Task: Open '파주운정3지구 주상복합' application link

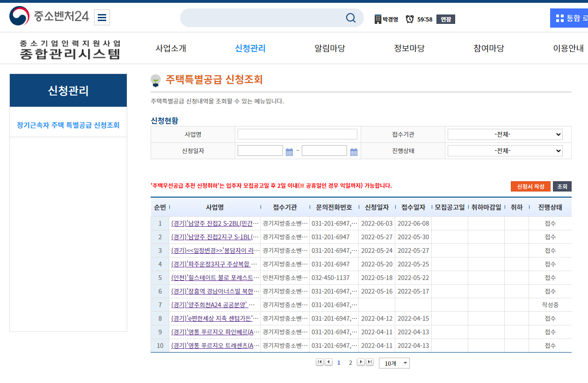Action: coord(215,264)
